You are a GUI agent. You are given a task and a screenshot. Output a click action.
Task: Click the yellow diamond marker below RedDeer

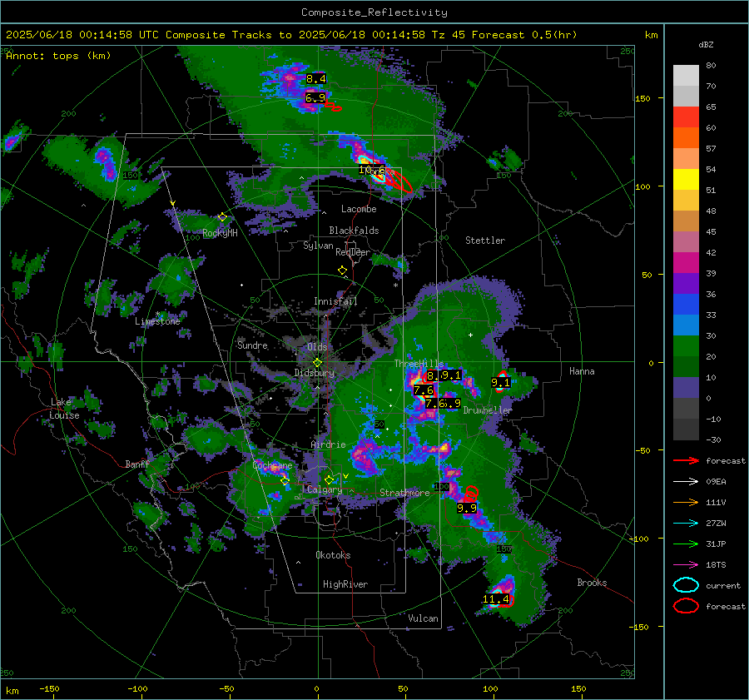pyautogui.click(x=342, y=271)
